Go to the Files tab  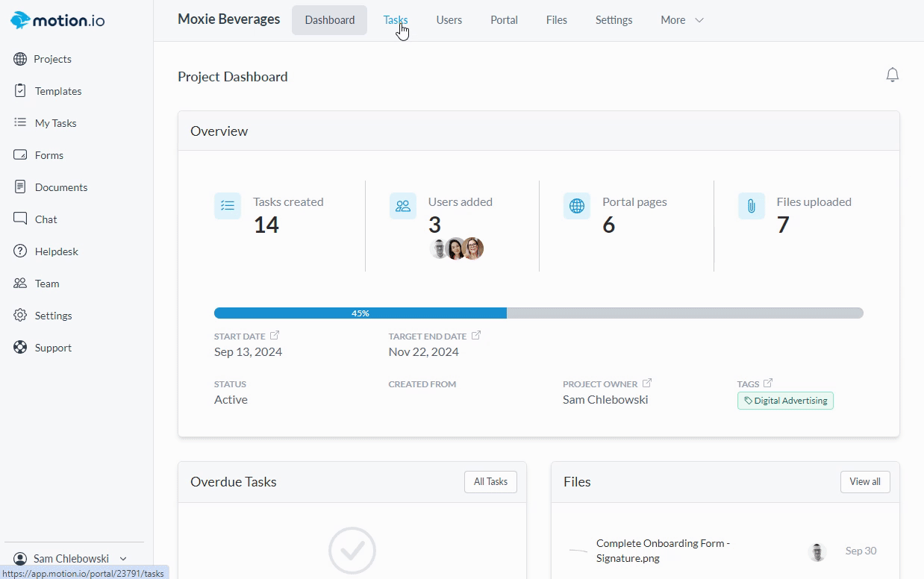(556, 20)
